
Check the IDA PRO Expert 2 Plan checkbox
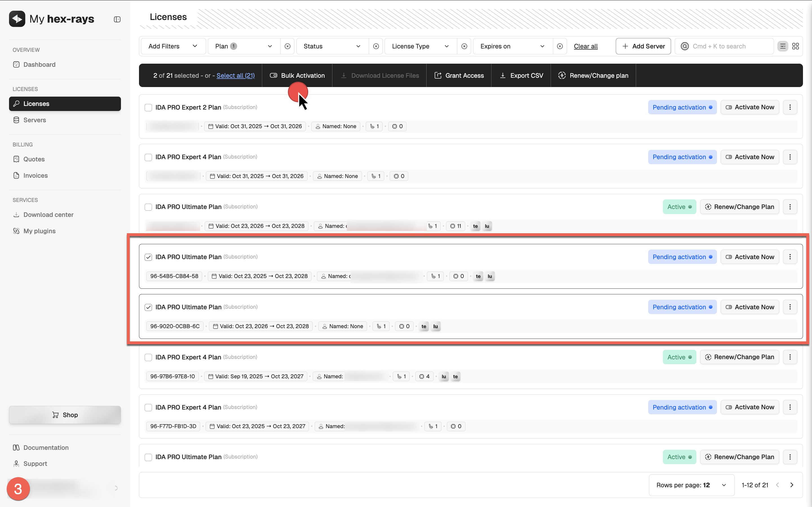(148, 108)
